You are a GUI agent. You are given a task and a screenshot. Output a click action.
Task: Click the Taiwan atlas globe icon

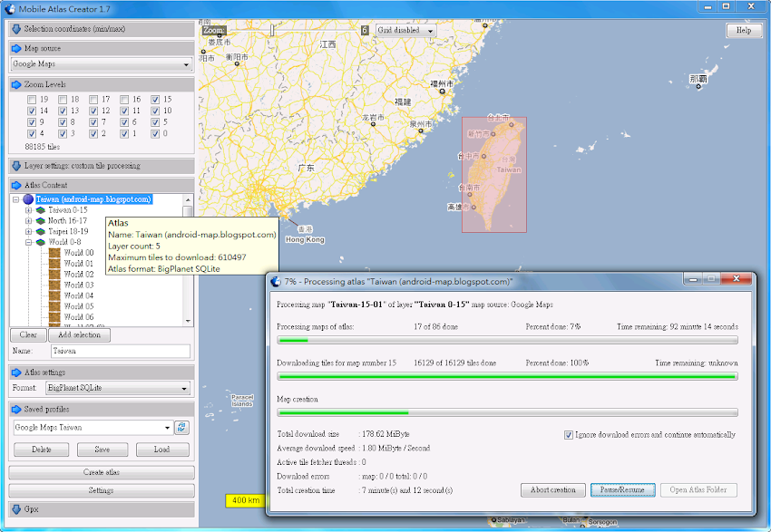click(28, 199)
